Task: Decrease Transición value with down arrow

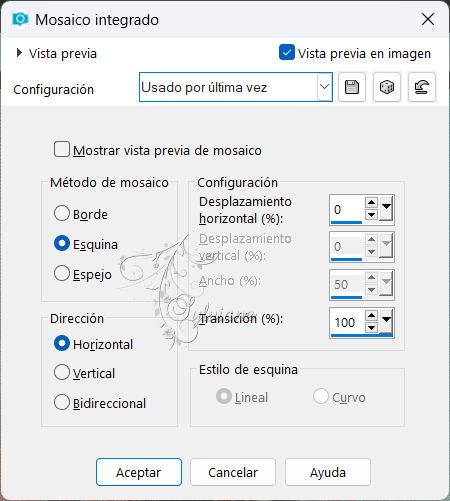Action: pyautogui.click(x=371, y=328)
